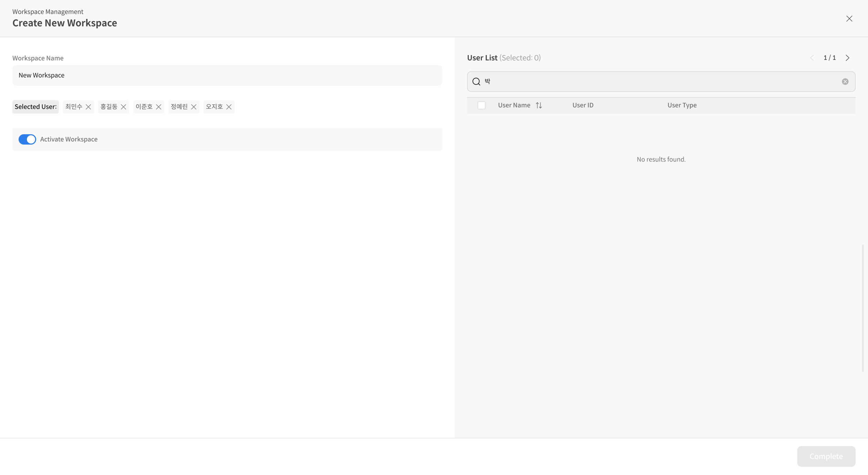Click the User ID column header
Image resolution: width=868 pixels, height=475 pixels.
(583, 105)
